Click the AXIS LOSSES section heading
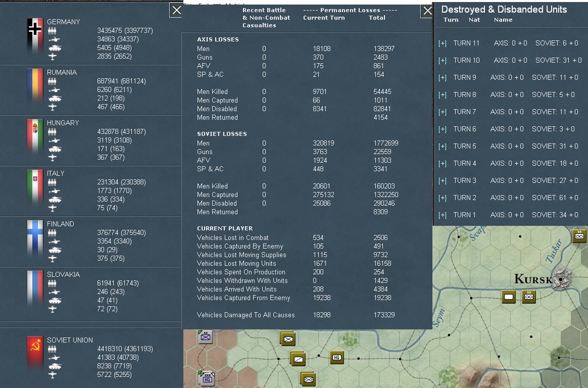The image size is (588, 388). point(218,39)
